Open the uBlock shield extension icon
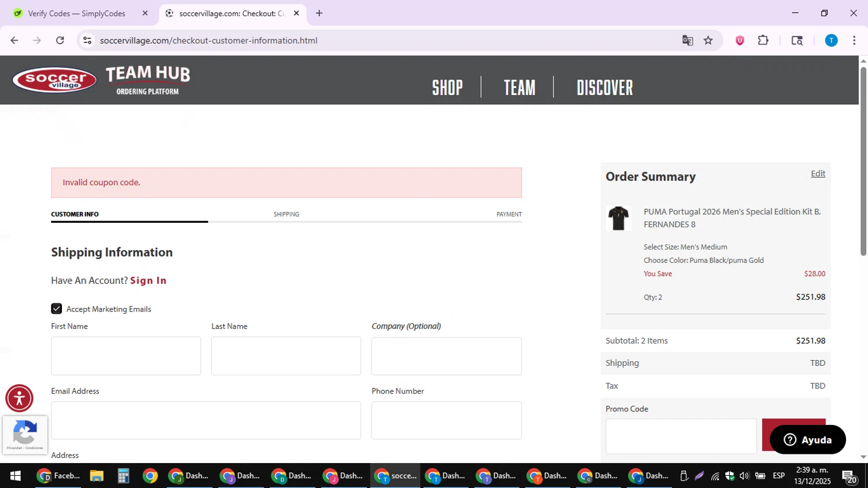The image size is (868, 488). pyautogui.click(x=740, y=41)
